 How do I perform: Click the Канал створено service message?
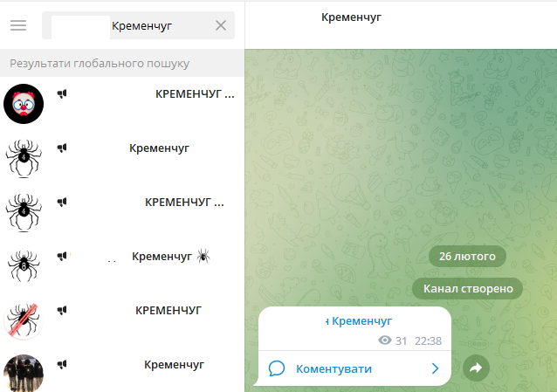[x=467, y=288]
